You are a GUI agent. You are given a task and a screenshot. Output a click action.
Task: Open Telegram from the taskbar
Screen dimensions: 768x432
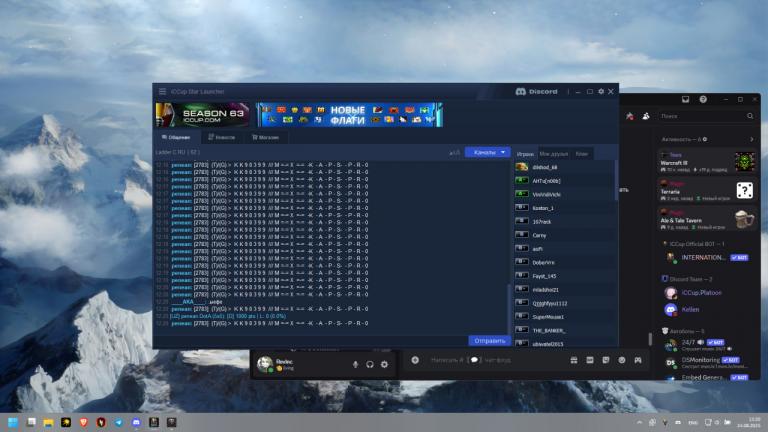click(x=119, y=422)
